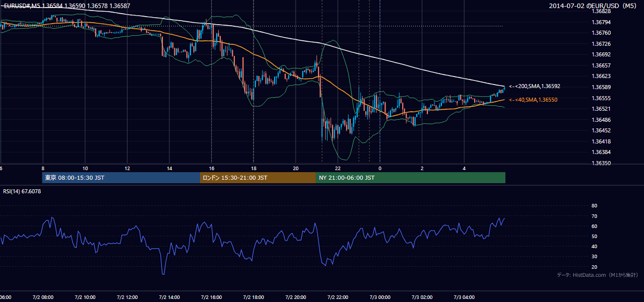
Task: Click price axis label 1.36350
Action: (602, 163)
